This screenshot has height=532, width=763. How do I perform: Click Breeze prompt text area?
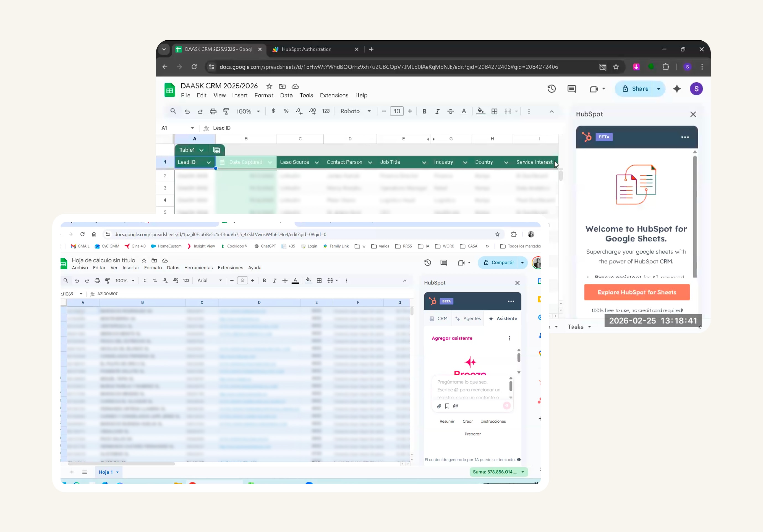click(x=470, y=389)
